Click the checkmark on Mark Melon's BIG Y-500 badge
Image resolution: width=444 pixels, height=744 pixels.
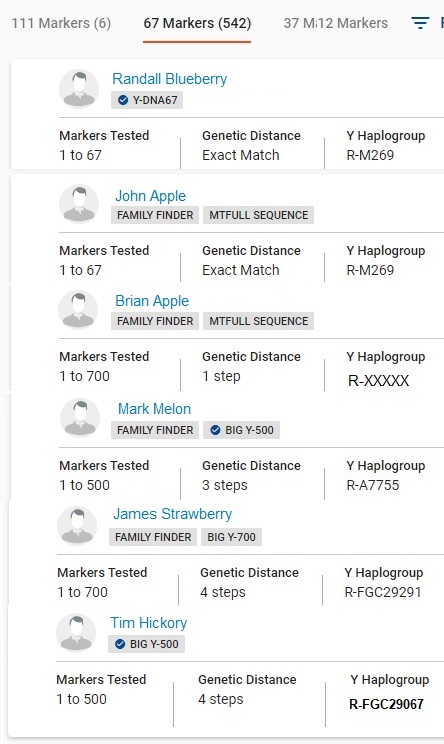coord(215,430)
